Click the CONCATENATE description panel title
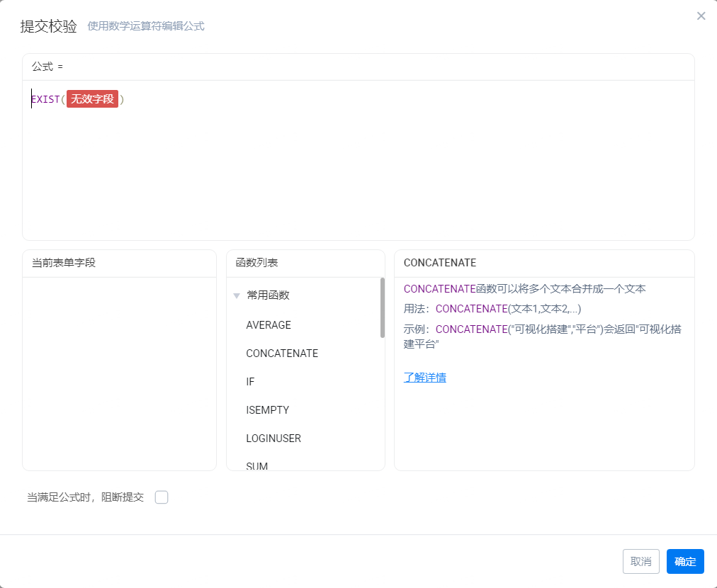 pyautogui.click(x=440, y=263)
